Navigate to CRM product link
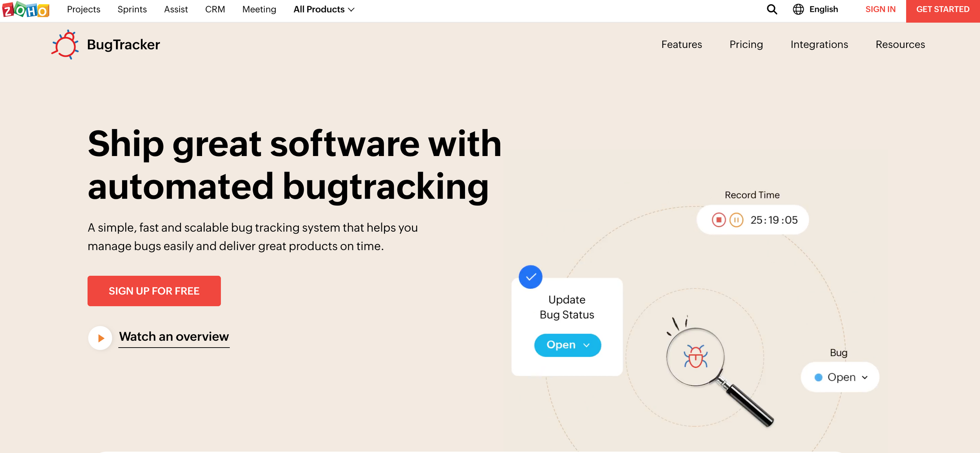 pos(215,9)
